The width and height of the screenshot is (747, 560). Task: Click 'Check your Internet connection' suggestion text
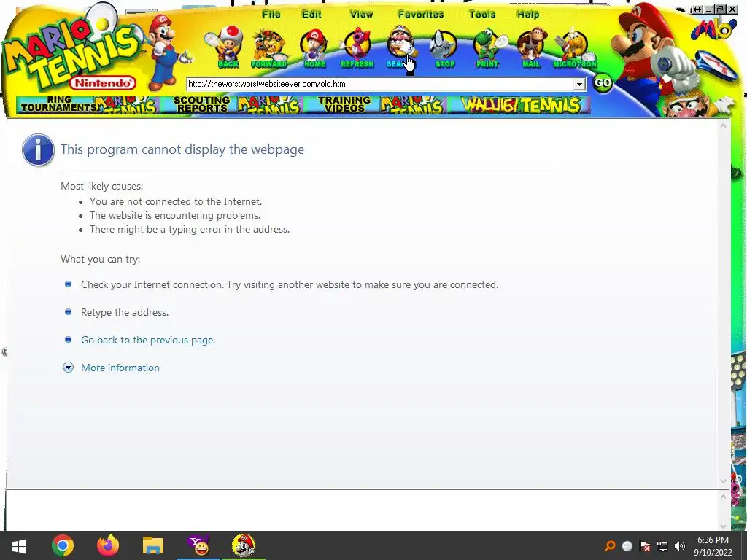coord(290,285)
